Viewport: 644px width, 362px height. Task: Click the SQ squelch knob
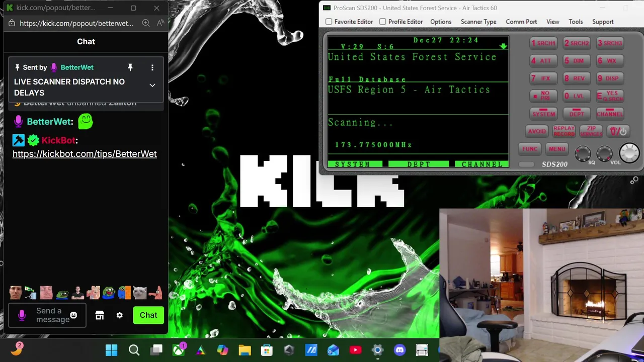click(x=583, y=153)
